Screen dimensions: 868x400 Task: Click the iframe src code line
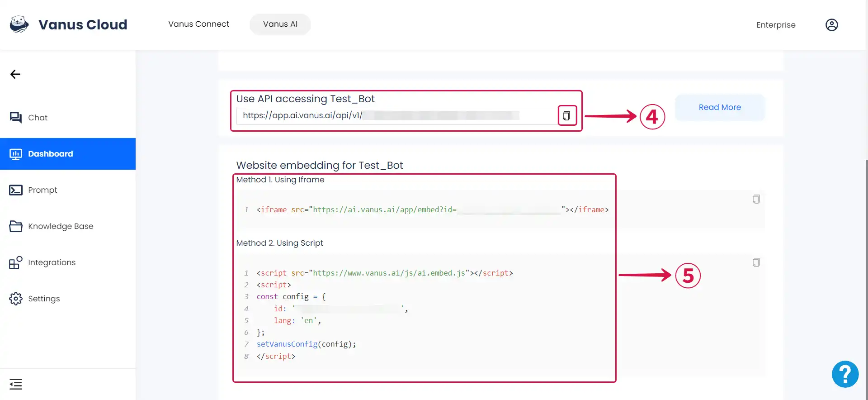(432, 210)
